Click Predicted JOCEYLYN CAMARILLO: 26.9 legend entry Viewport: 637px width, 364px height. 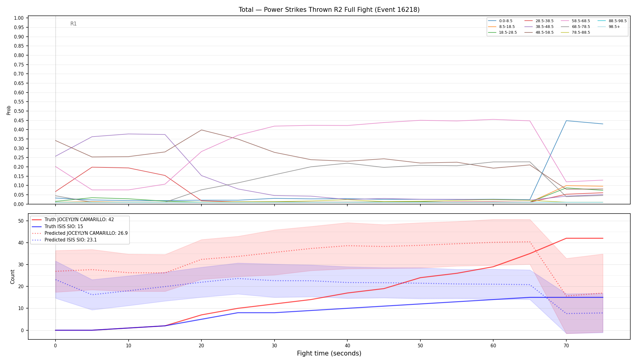[x=79, y=233]
